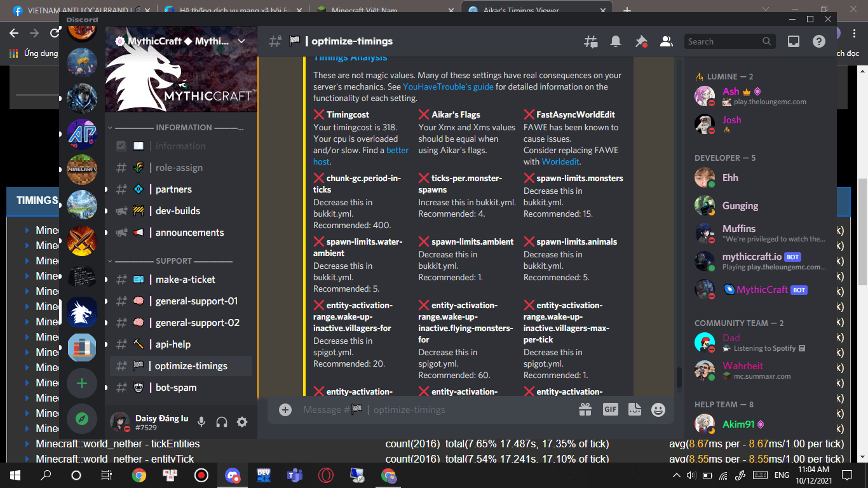Switch to general-support-02 channel
Image resolution: width=868 pixels, height=488 pixels.
pos(181,323)
